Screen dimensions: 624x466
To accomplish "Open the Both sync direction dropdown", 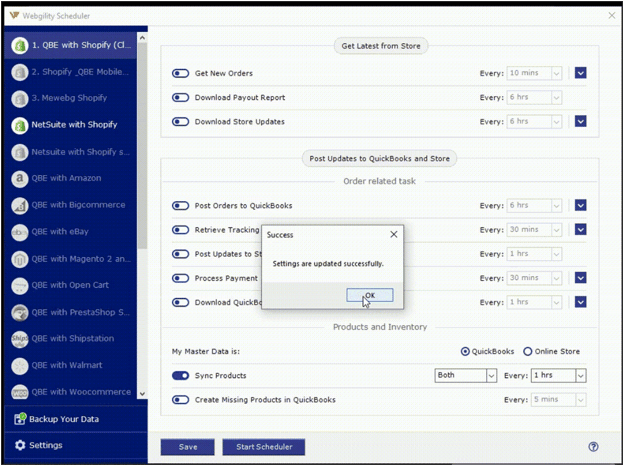I will tap(466, 376).
